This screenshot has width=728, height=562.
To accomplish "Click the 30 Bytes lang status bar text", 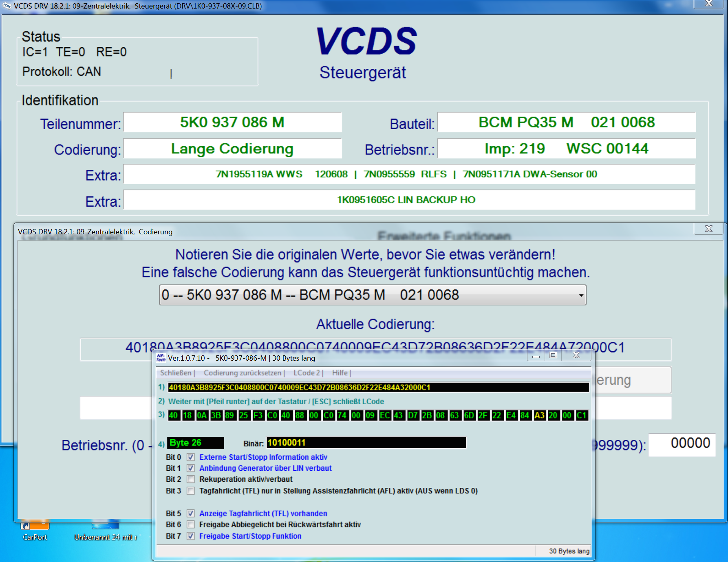I will (x=569, y=551).
